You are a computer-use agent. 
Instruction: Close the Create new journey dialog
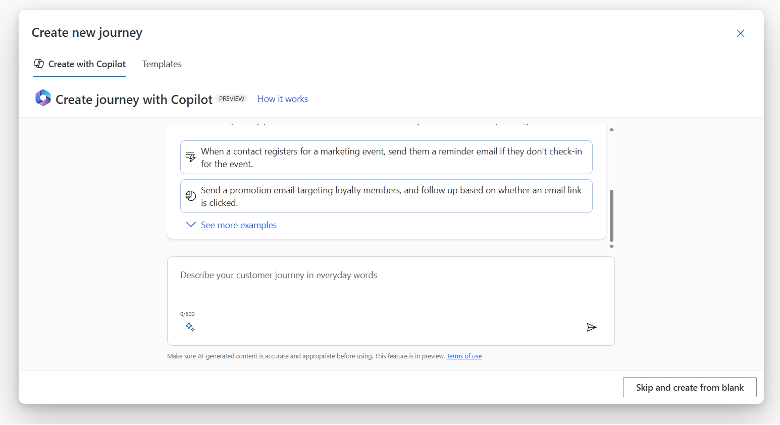coord(740,33)
